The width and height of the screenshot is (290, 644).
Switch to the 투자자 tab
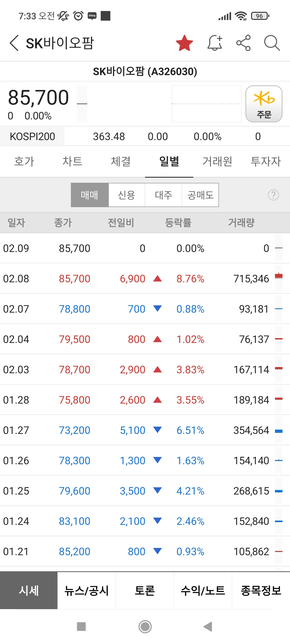(266, 162)
